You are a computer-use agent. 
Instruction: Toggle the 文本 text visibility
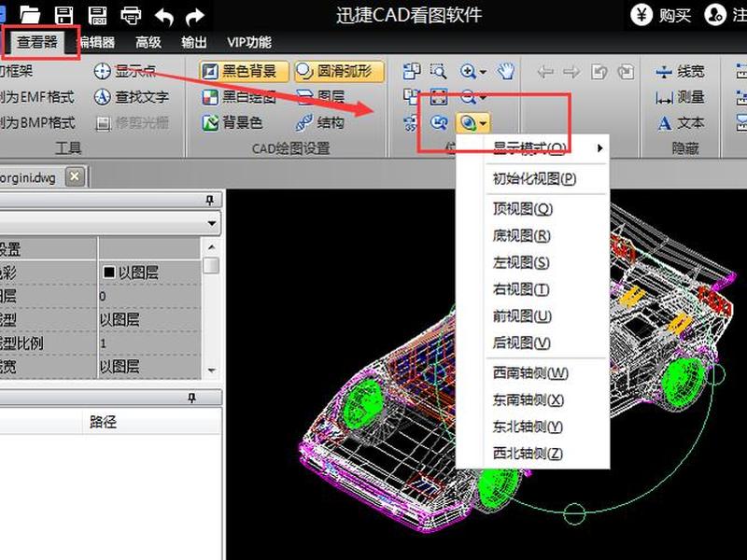(680, 123)
